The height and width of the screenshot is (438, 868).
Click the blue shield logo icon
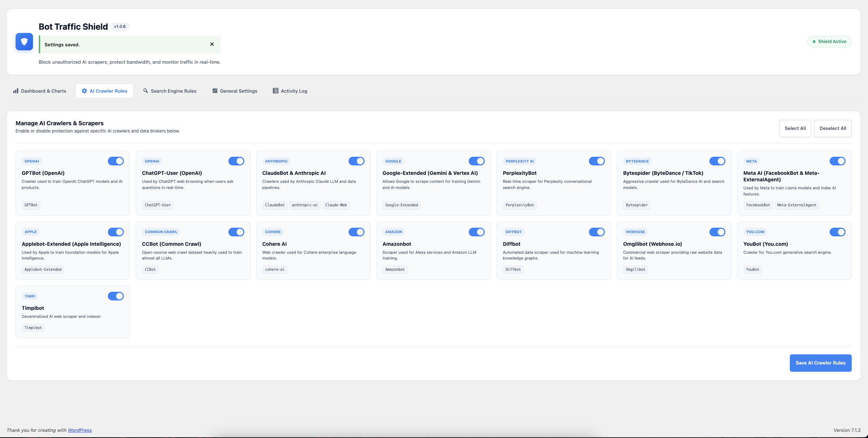click(x=24, y=42)
